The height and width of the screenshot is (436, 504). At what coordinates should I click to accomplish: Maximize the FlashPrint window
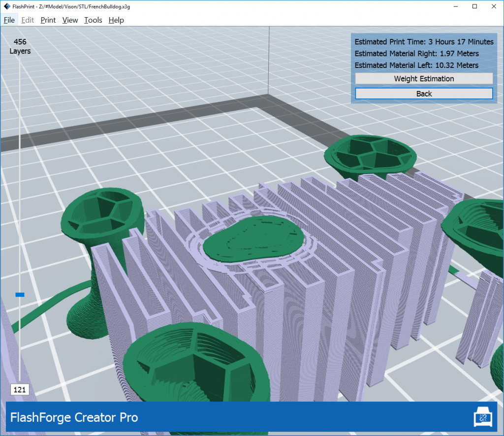coord(474,6)
